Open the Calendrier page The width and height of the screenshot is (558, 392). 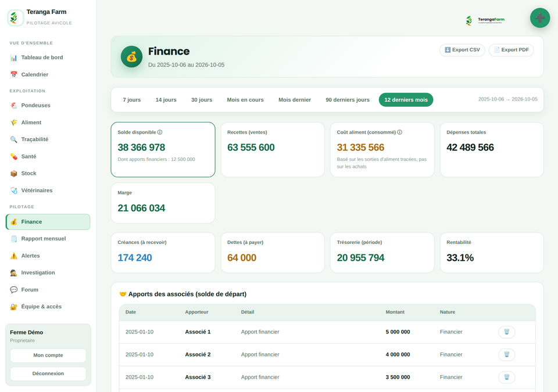coord(48,74)
